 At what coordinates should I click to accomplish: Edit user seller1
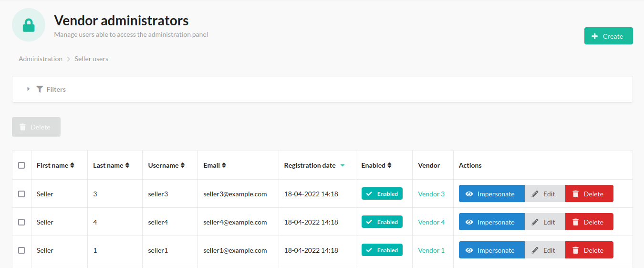coord(545,250)
